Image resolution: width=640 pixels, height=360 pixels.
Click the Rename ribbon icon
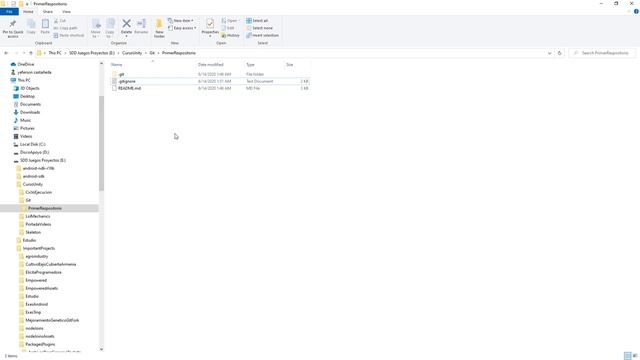click(x=141, y=24)
